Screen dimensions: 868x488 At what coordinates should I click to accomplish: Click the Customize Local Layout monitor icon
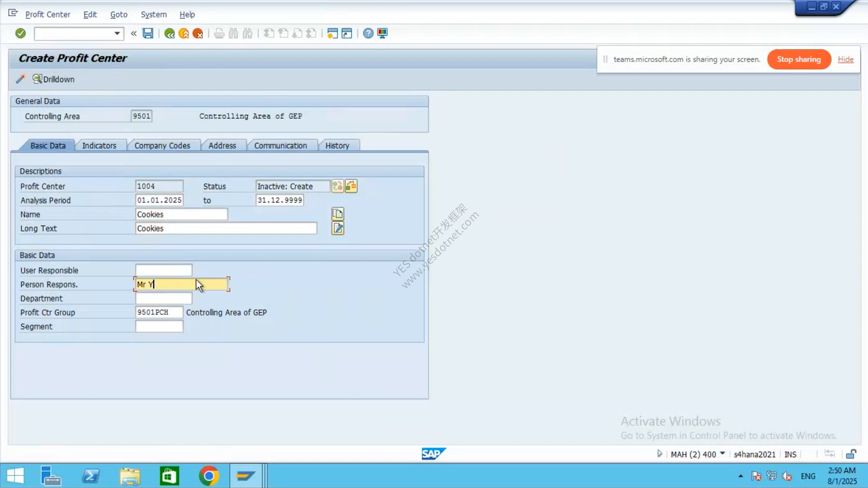[x=382, y=33]
